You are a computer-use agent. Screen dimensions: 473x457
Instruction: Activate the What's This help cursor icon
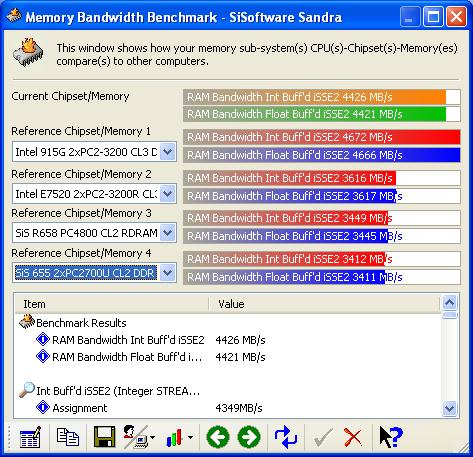391,437
